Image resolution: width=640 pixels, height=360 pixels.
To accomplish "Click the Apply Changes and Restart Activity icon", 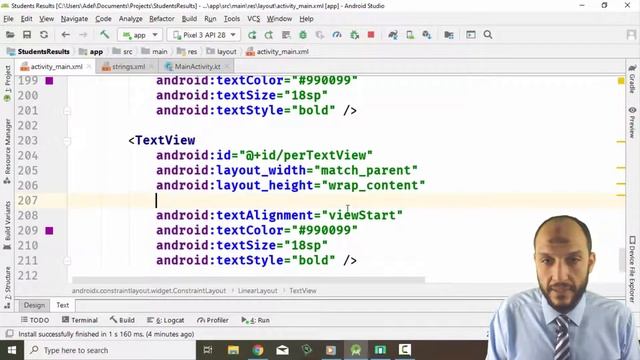I will 269,35.
